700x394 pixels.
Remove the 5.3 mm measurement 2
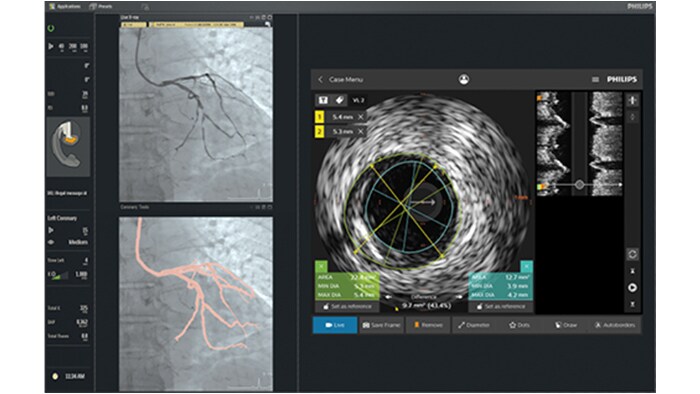point(361,132)
